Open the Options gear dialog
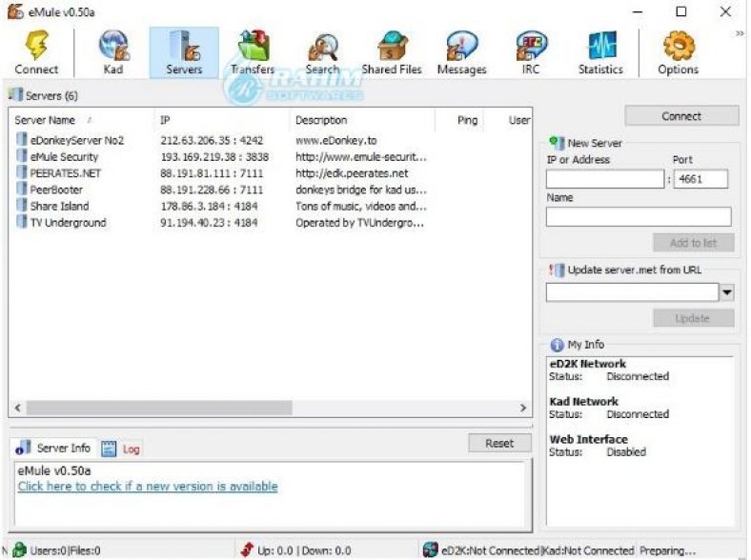 coord(679,52)
